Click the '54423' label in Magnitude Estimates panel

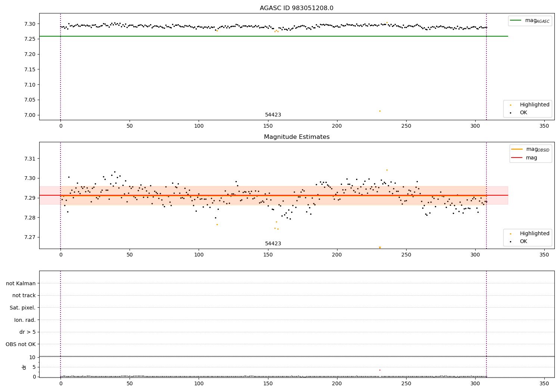(x=273, y=244)
